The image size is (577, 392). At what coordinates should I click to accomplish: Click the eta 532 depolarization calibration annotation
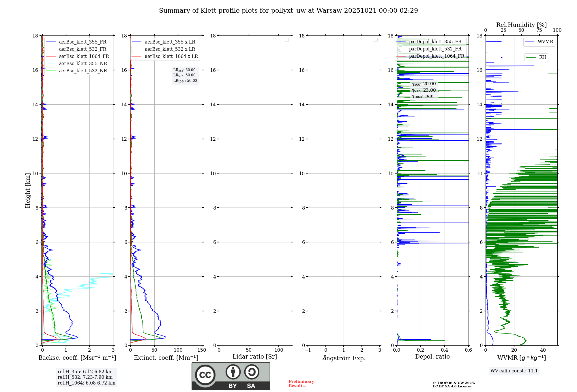(x=424, y=90)
